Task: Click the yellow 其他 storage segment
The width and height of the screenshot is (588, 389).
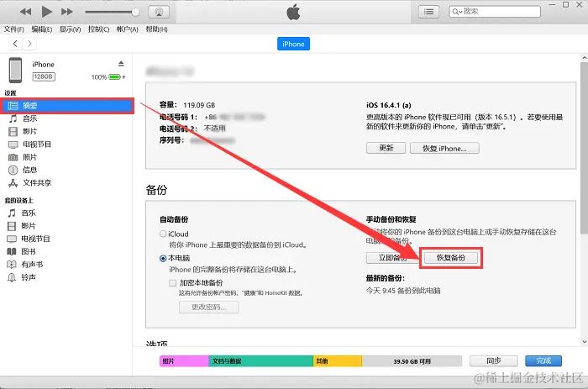Action: [x=338, y=361]
